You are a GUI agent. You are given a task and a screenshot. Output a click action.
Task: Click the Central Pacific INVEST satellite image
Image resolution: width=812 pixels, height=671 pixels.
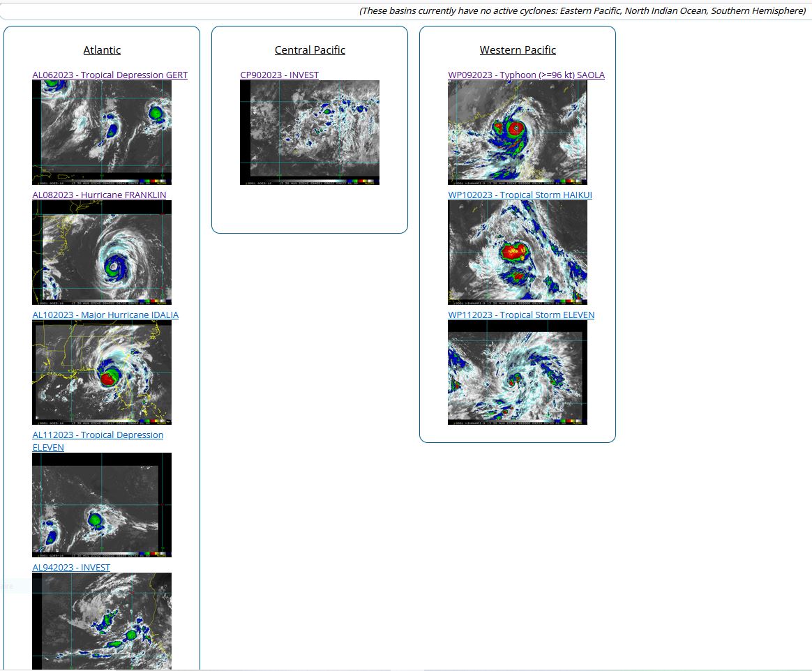click(x=310, y=132)
